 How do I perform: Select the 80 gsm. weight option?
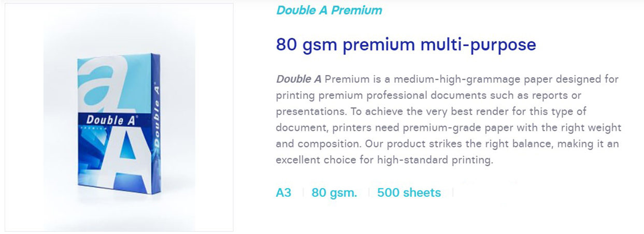point(334,193)
